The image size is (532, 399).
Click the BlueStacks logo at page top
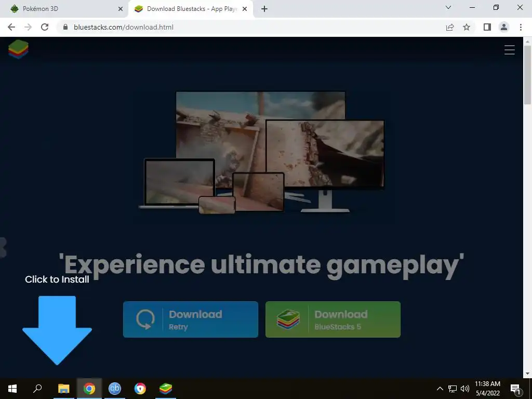click(x=18, y=49)
